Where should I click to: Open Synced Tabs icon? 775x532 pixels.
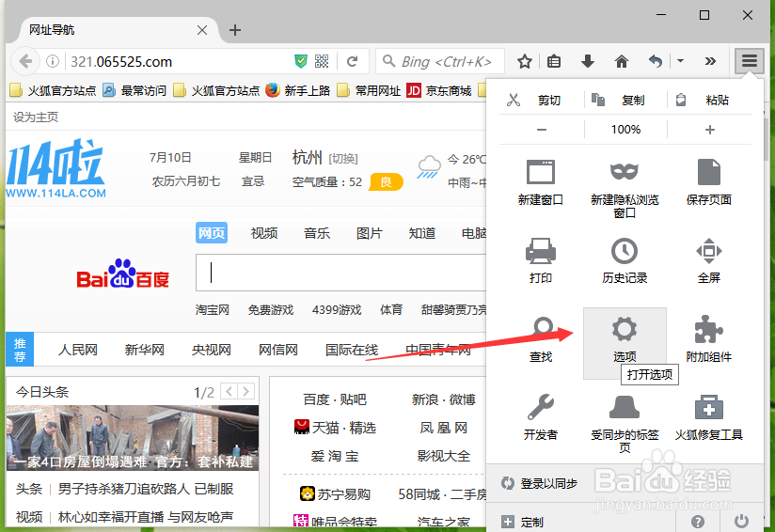coord(625,407)
